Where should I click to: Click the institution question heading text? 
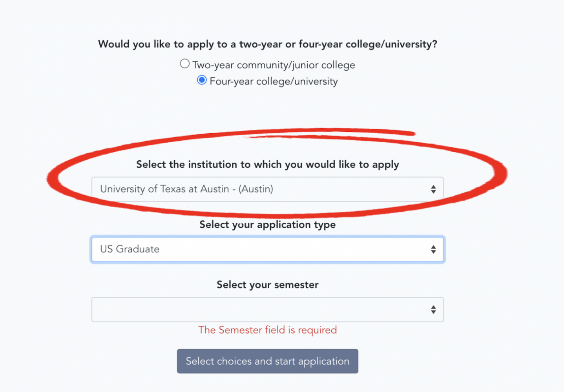coord(267,164)
